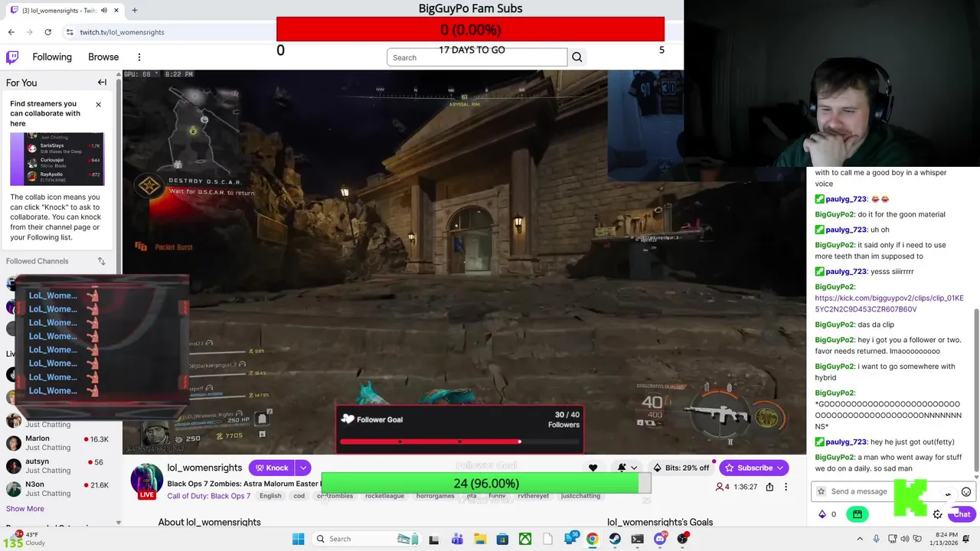Sort Followed Channels with the arrows icon
Screen dimensions: 980x551
[x=101, y=261]
